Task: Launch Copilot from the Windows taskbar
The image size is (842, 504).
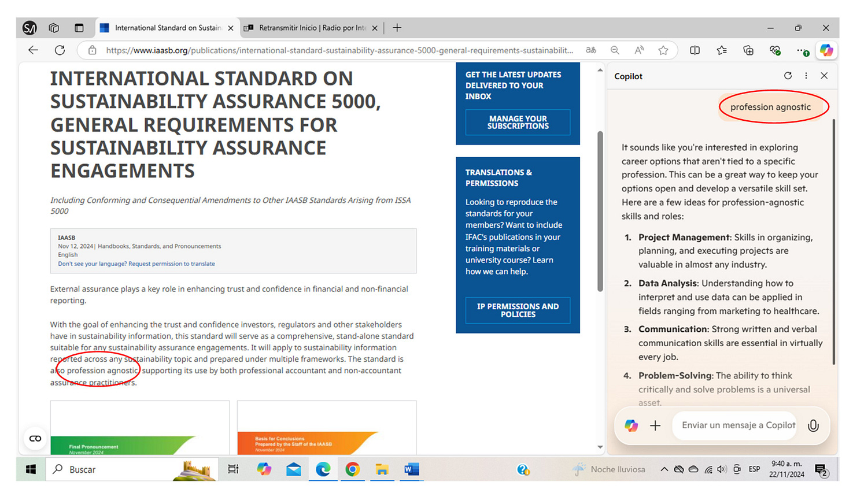Action: click(x=264, y=469)
